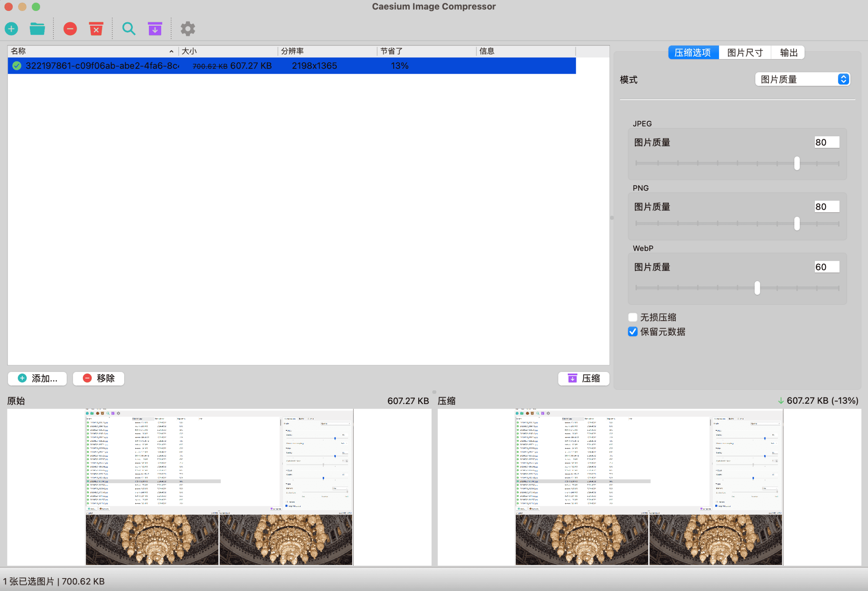
Task: Click the green checkmark status icon in the row
Action: 17,66
